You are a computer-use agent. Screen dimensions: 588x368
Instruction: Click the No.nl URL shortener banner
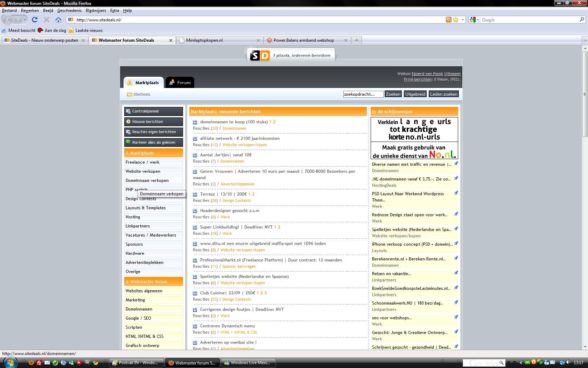414,138
